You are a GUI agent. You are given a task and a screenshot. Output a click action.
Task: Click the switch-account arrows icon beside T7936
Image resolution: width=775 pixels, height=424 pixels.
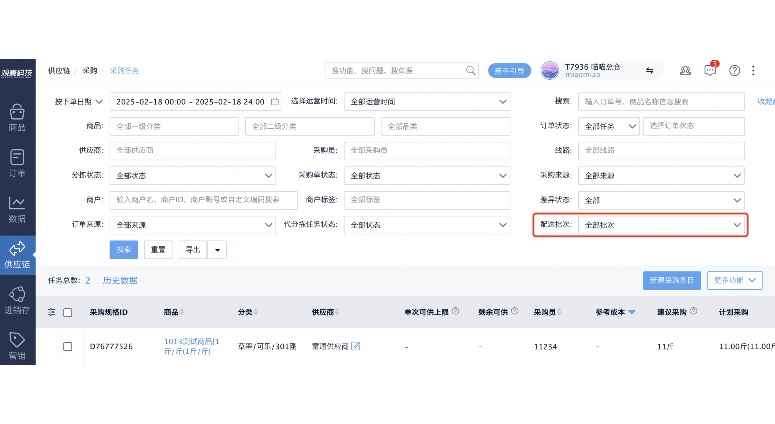pos(649,71)
